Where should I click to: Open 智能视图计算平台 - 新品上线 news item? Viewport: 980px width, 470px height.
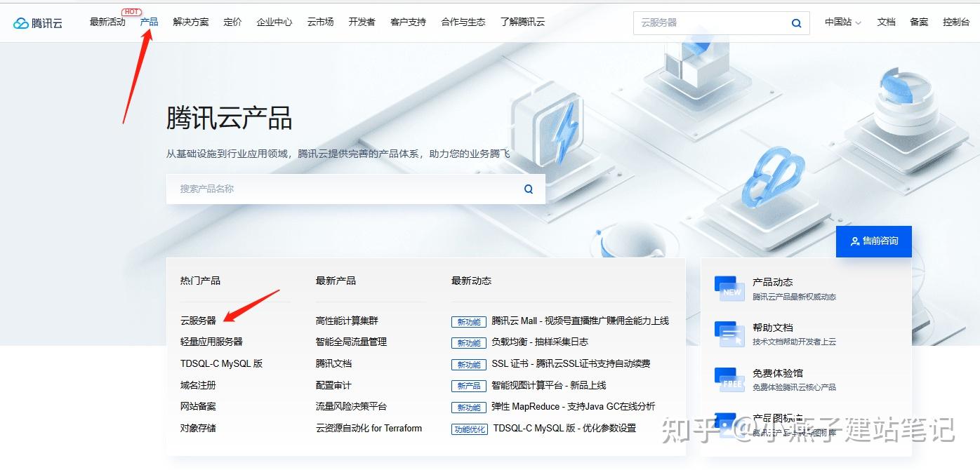point(548,385)
